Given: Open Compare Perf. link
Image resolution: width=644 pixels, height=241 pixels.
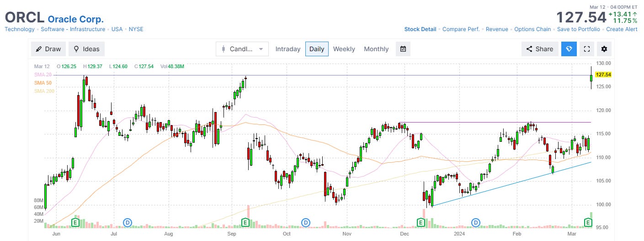Looking at the screenshot, I should click(461, 29).
